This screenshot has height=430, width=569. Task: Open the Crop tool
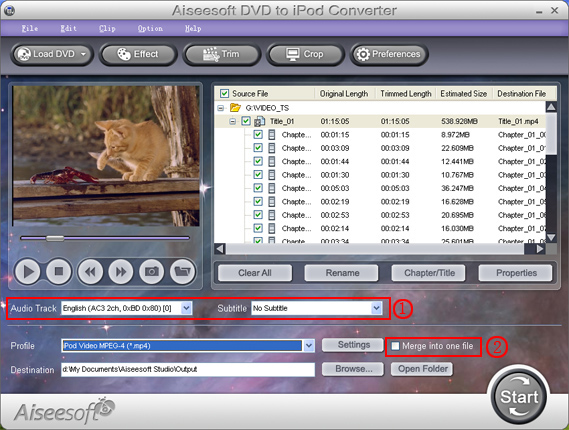pyautogui.click(x=305, y=54)
